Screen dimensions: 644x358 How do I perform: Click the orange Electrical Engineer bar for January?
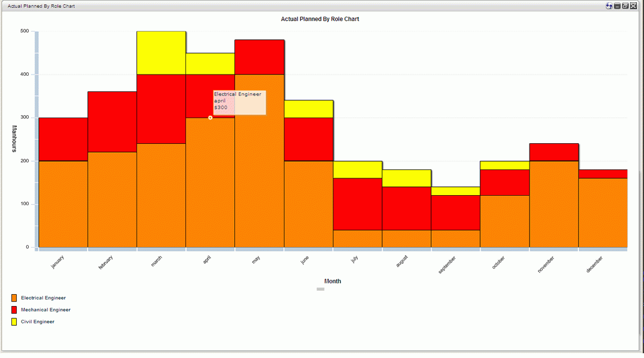tap(63, 204)
